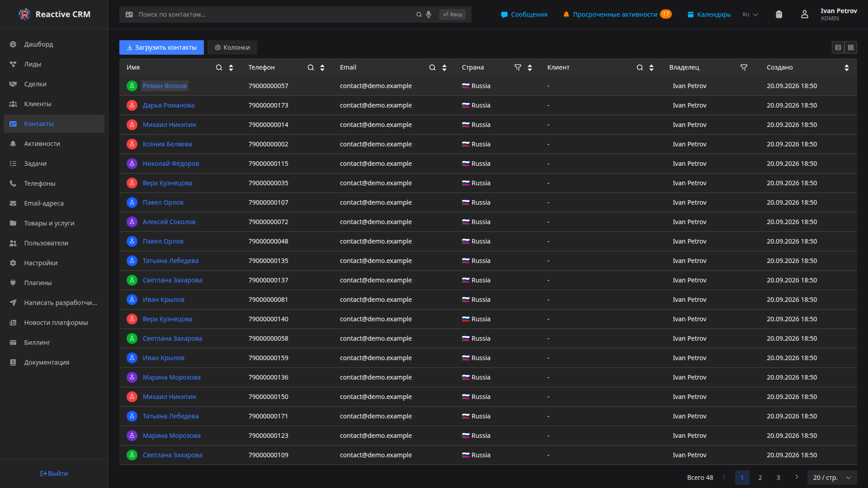Open Сделки section in sidebar
Viewport: 868px width, 488px height.
point(54,84)
